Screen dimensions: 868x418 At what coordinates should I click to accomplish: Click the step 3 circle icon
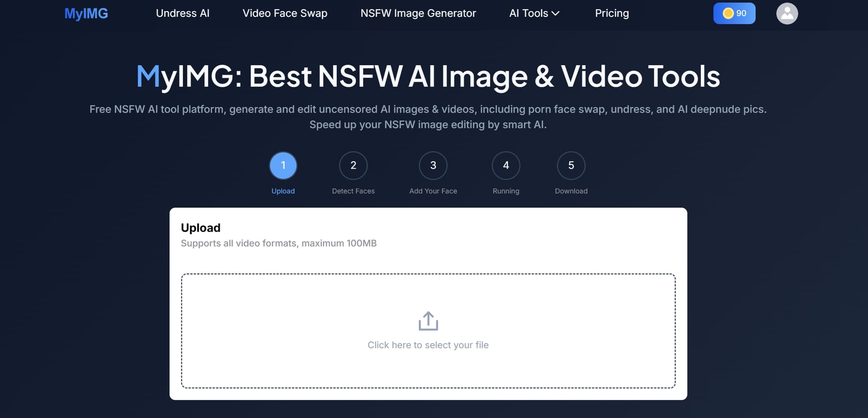(433, 166)
